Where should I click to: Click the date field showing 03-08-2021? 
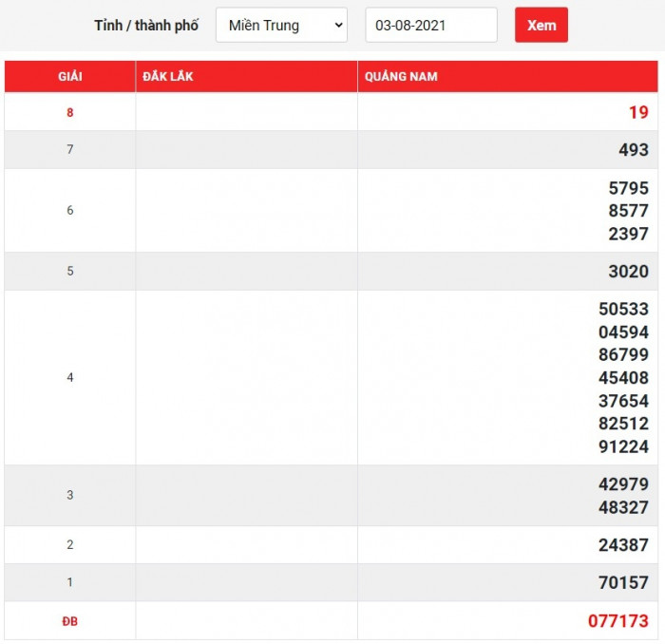430,26
